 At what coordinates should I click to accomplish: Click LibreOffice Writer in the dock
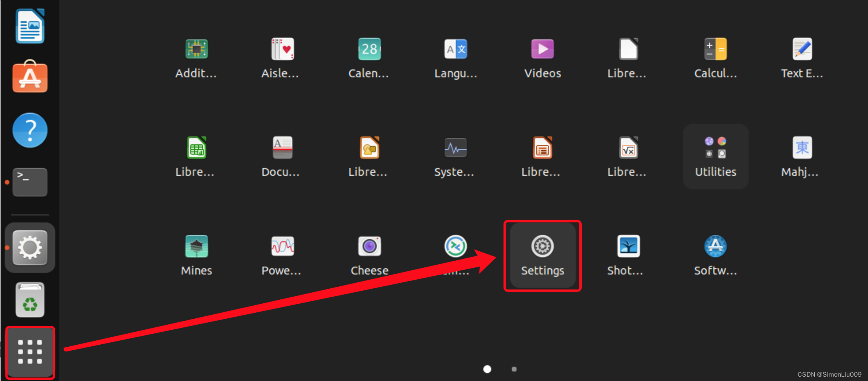[30, 26]
